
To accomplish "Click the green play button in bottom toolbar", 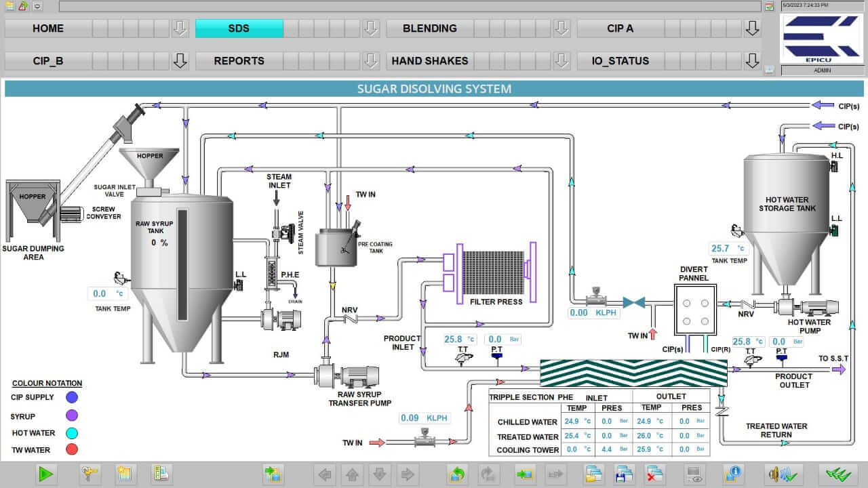I will tap(46, 474).
